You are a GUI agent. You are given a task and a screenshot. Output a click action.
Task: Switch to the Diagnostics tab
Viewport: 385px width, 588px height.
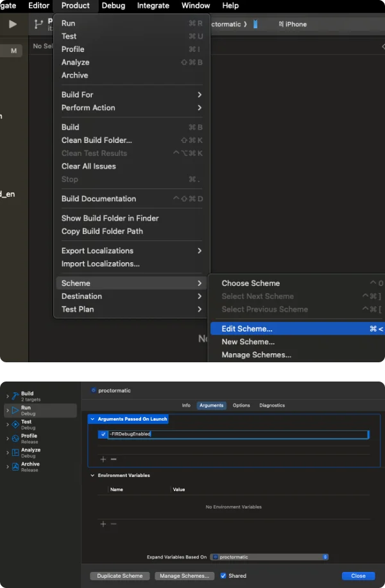(272, 405)
